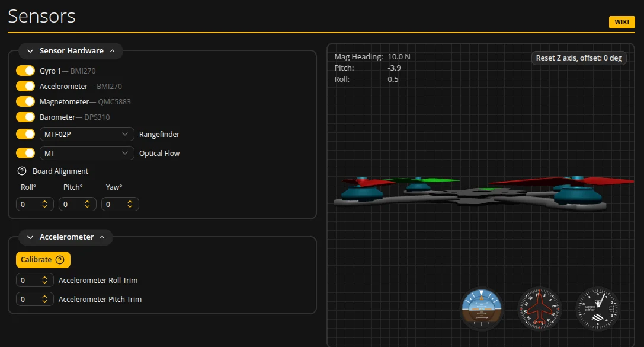This screenshot has width=644, height=347.
Task: Click the Roll 0.5 readout
Action: tap(393, 79)
